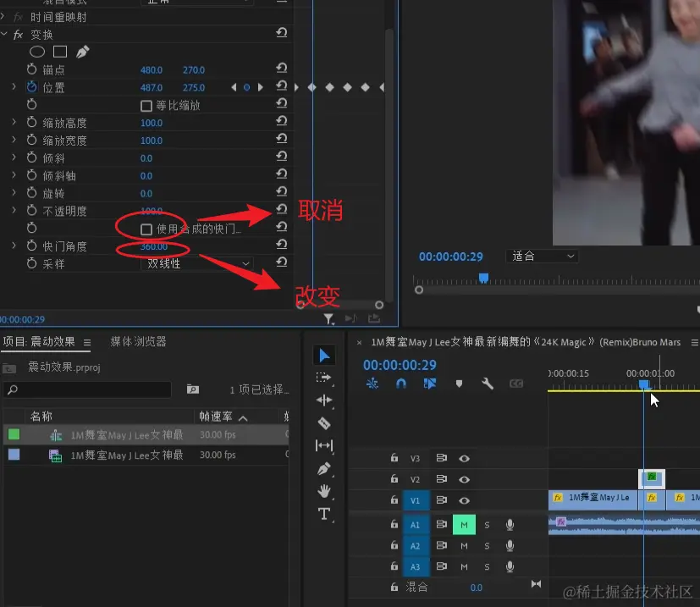Add or remove 位置 keyframe
700x607 pixels.
point(246,87)
